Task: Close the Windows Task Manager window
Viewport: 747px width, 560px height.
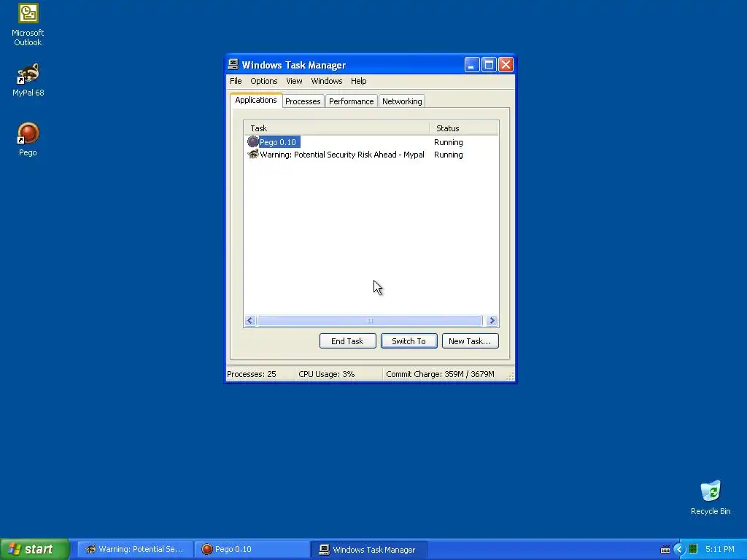Action: (x=506, y=64)
